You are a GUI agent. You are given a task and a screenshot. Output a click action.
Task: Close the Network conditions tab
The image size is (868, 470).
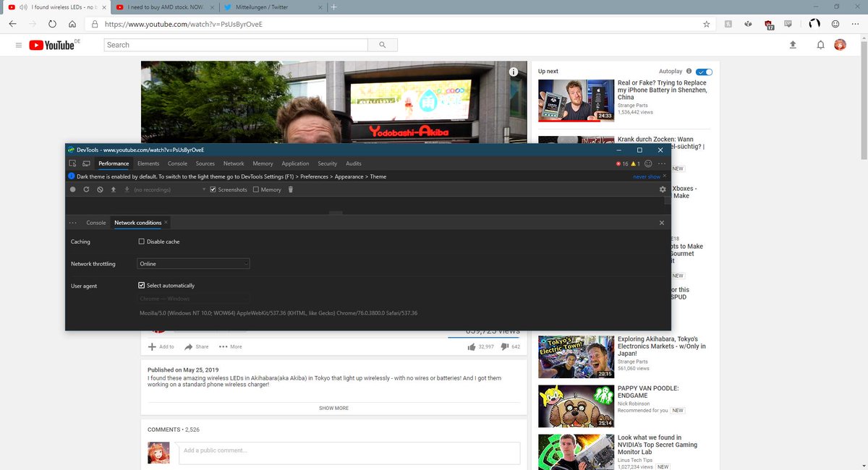click(166, 223)
